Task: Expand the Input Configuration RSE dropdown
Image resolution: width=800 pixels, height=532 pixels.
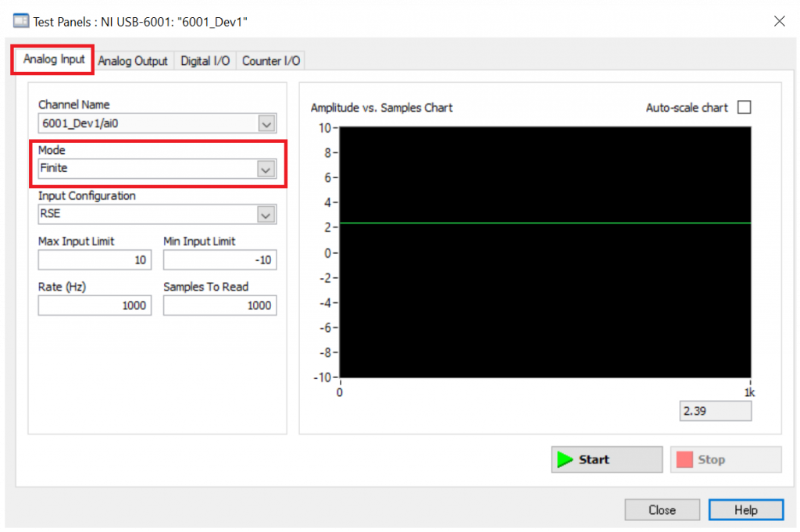Action: (266, 214)
